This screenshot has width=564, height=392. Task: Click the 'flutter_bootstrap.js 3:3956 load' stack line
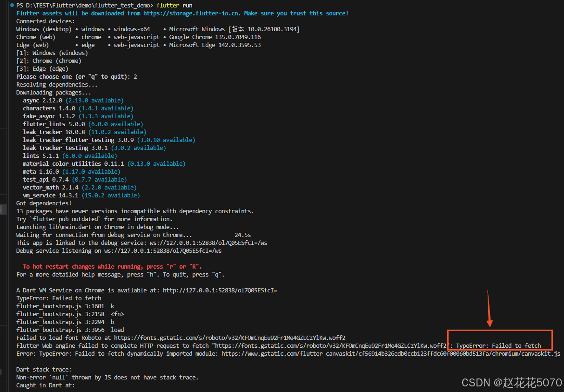coord(70,330)
